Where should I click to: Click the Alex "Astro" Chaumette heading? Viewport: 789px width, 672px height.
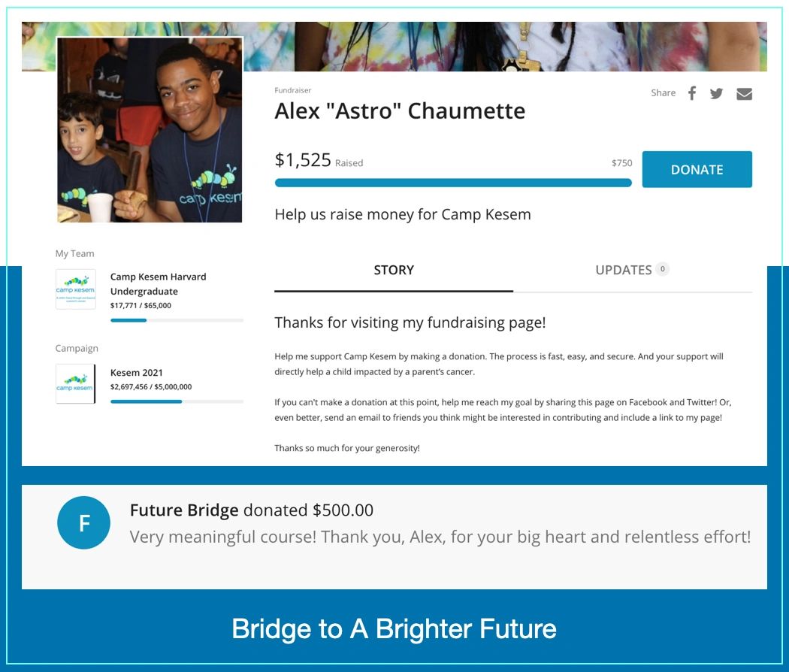(x=400, y=111)
